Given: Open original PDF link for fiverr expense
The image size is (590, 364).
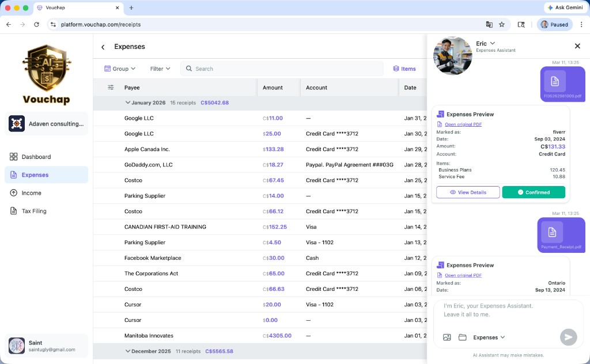Looking at the screenshot, I should 463,124.
